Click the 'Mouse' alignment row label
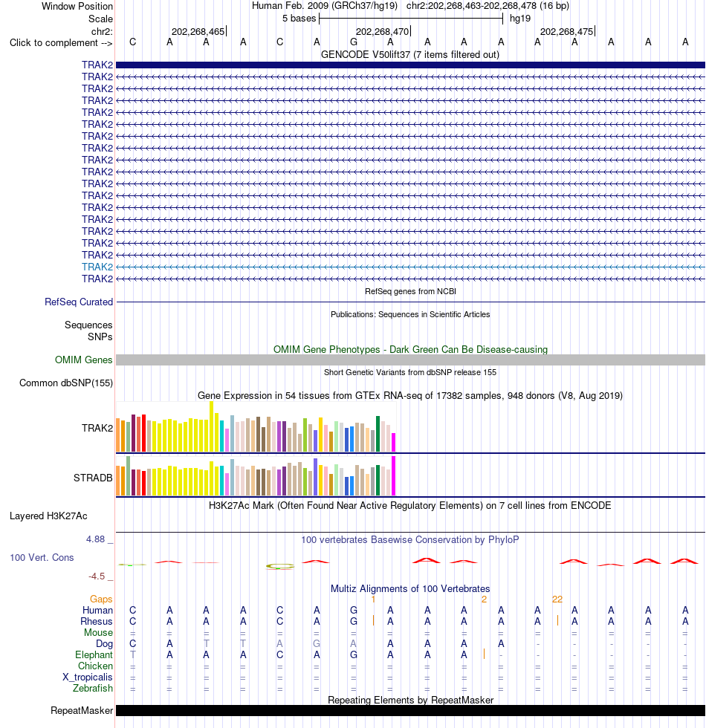 click(x=98, y=632)
